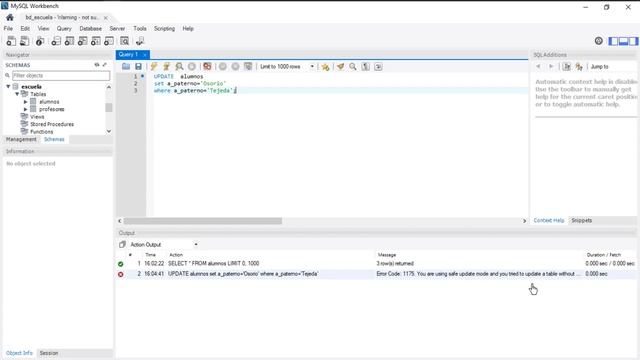
Task: Select the failed UPDATE alumnos output row
Action: pos(376,274)
